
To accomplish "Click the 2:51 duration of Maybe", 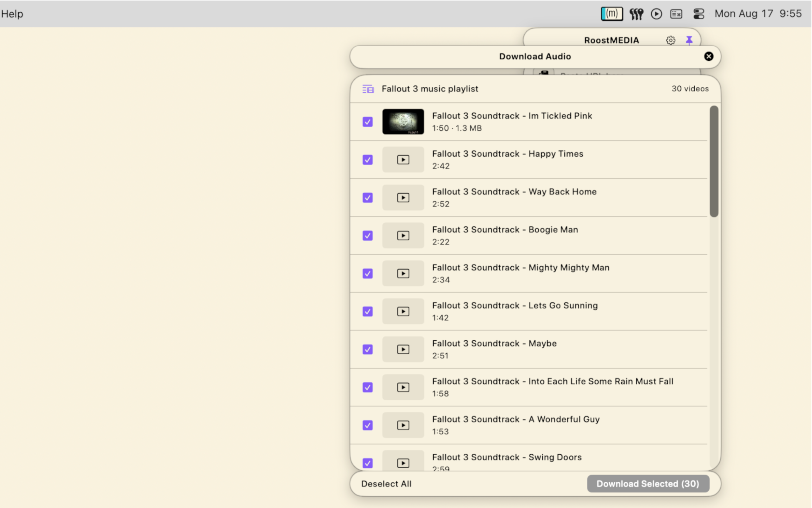I will (x=440, y=356).
